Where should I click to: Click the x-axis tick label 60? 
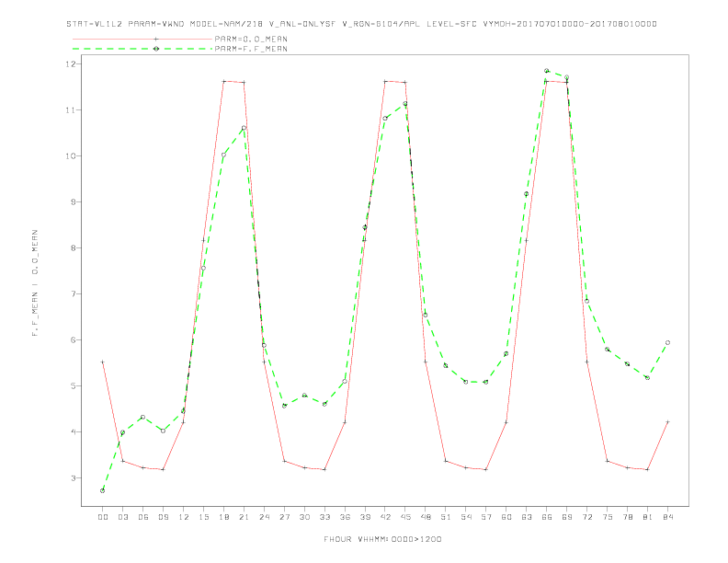pos(506,517)
